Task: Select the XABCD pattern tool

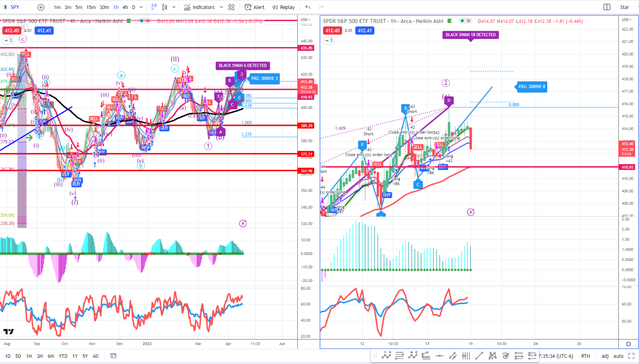Action: click(492, 355)
